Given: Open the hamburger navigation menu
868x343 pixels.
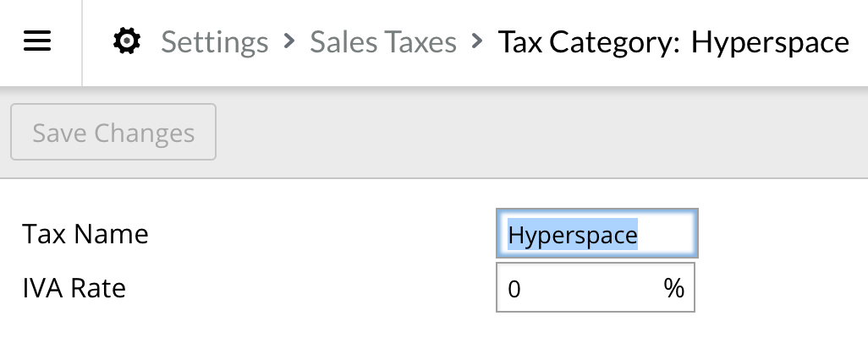Looking at the screenshot, I should point(38,41).
